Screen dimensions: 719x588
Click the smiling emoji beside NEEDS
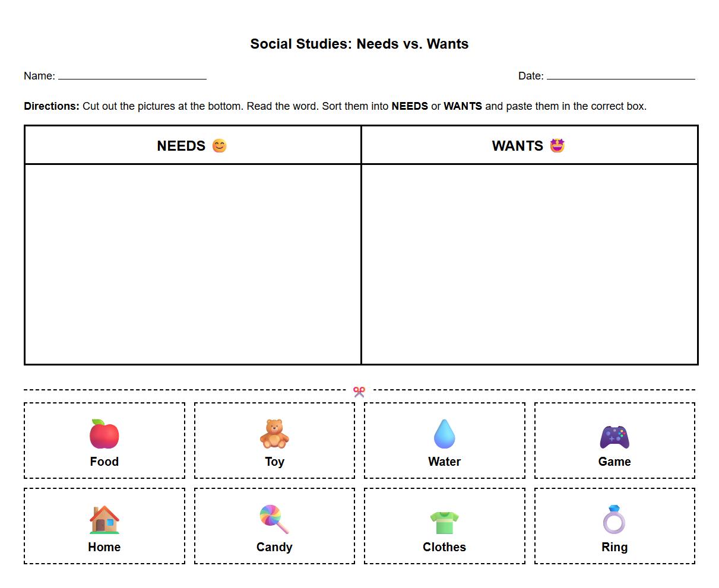[x=218, y=145]
